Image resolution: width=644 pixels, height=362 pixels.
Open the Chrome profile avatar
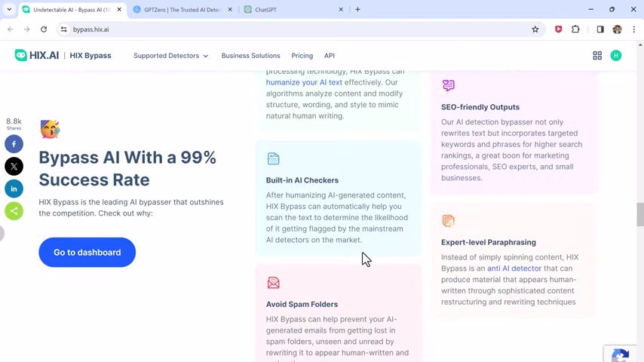point(617,29)
